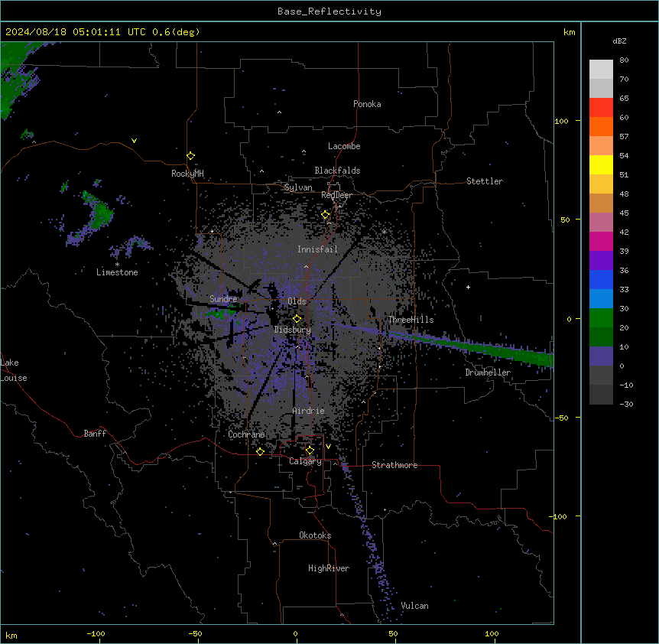
Task: Select the magenta 39-42 dBZ legend swatch
Action: [601, 242]
